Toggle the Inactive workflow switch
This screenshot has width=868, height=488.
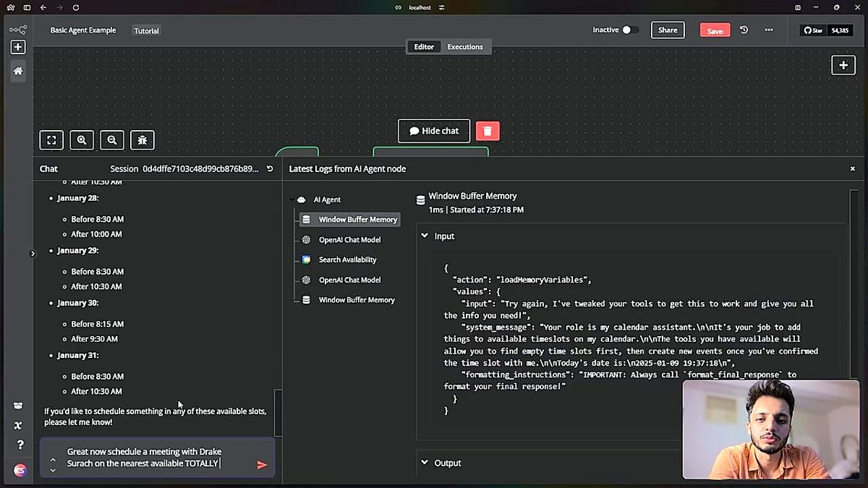click(x=630, y=30)
